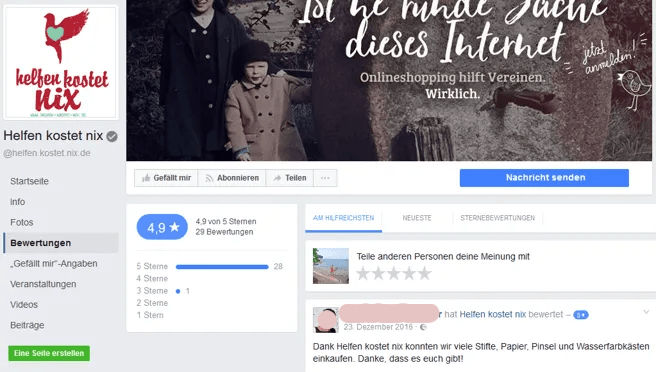Click the 4,9 star rating badge
The height and width of the screenshot is (372, 656).
tap(162, 227)
